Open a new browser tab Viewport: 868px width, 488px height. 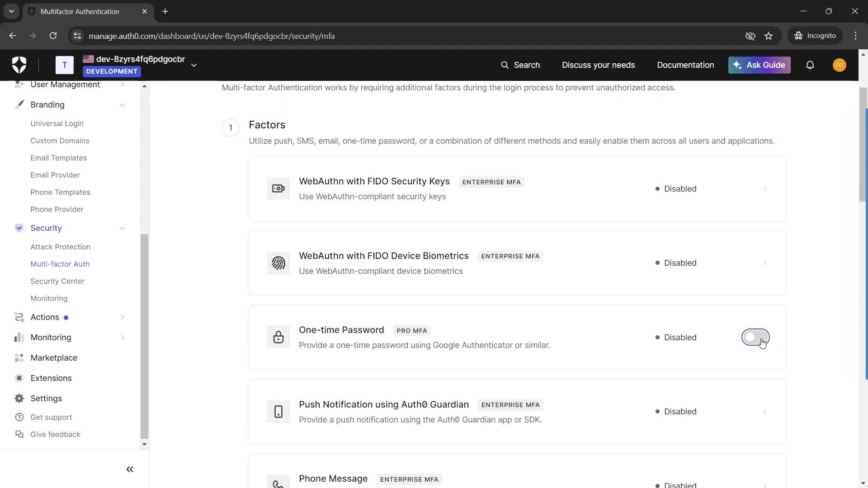(165, 11)
